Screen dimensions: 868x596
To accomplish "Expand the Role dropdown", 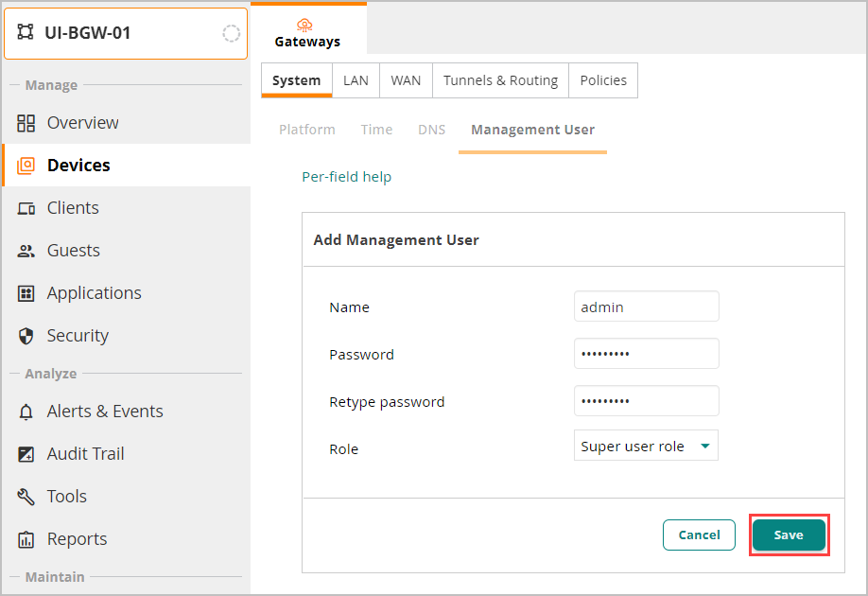I will tap(646, 447).
